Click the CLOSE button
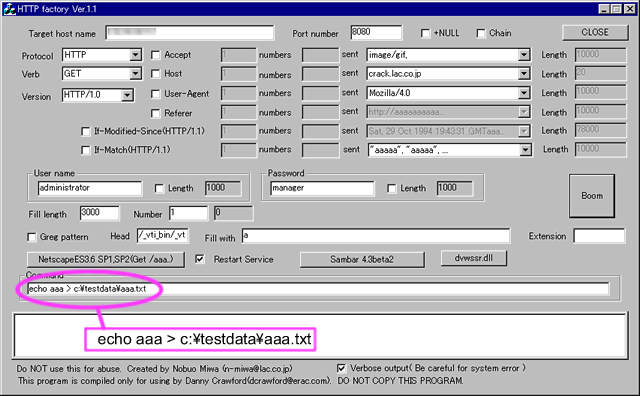 595,33
